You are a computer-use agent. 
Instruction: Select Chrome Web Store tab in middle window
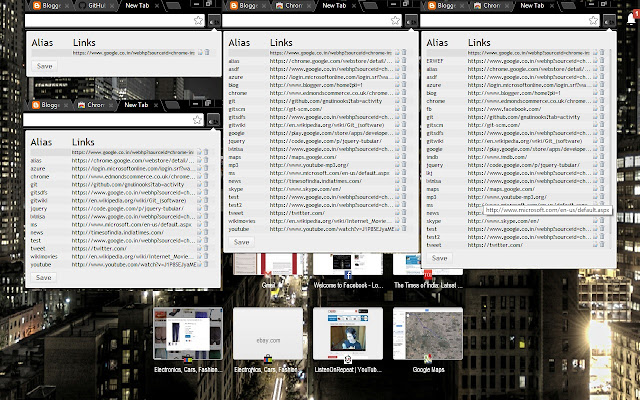coord(294,6)
